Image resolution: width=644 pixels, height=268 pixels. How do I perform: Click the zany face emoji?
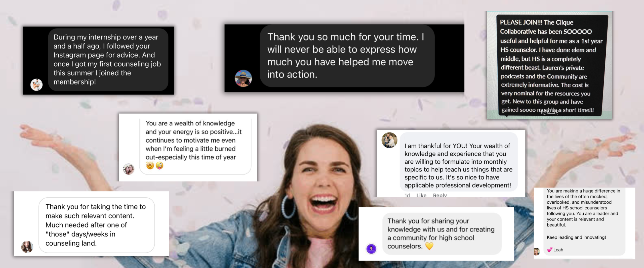pos(159,166)
